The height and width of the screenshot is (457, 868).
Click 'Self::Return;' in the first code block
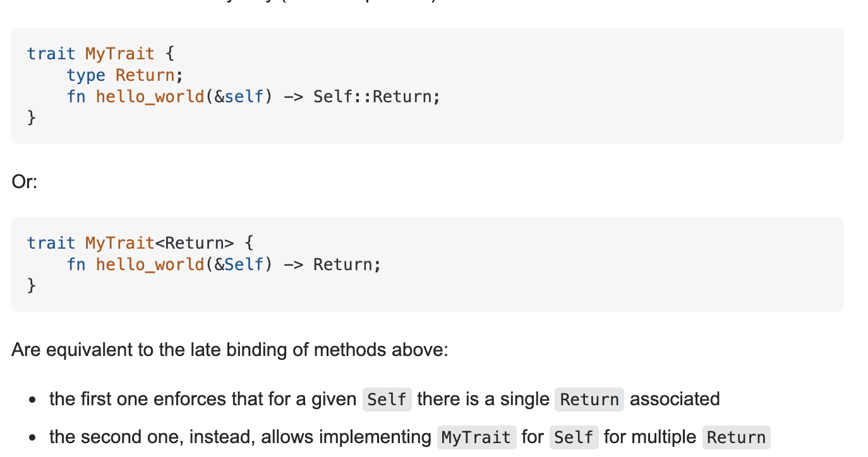(377, 97)
